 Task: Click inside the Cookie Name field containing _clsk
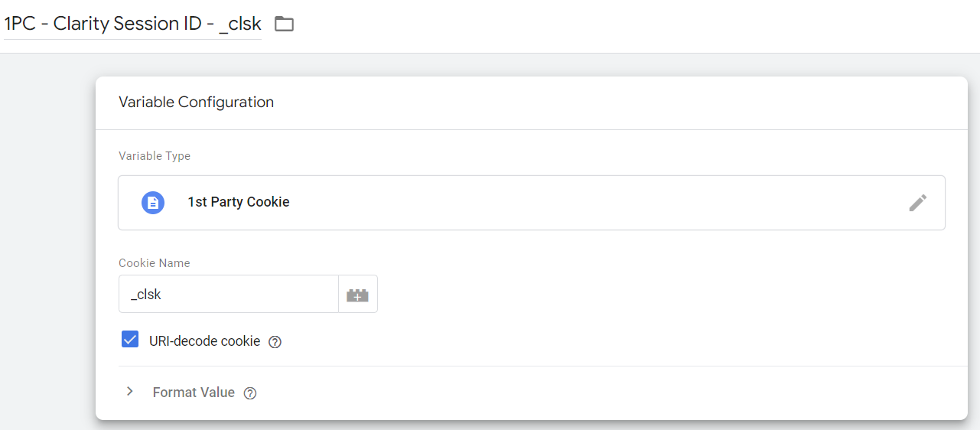(228, 295)
